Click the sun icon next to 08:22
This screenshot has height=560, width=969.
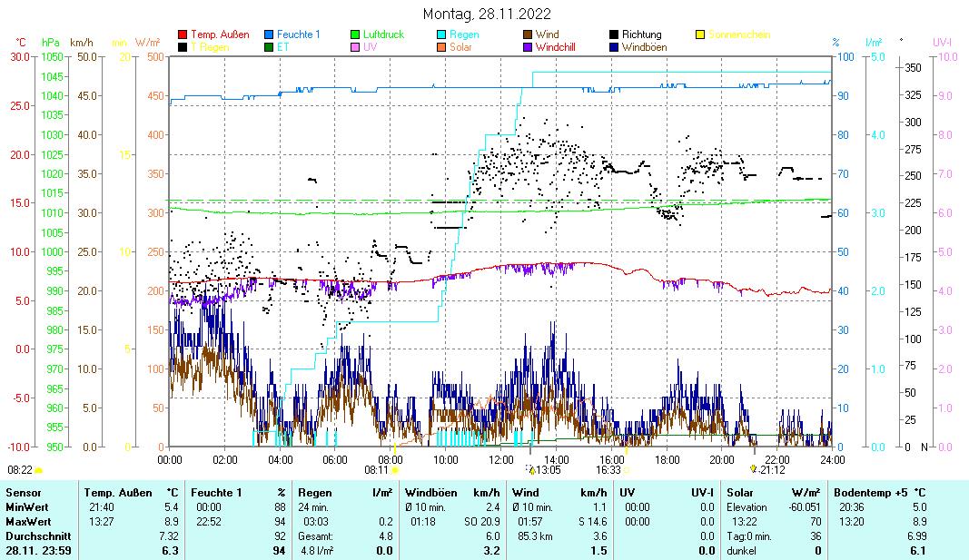pos(38,470)
